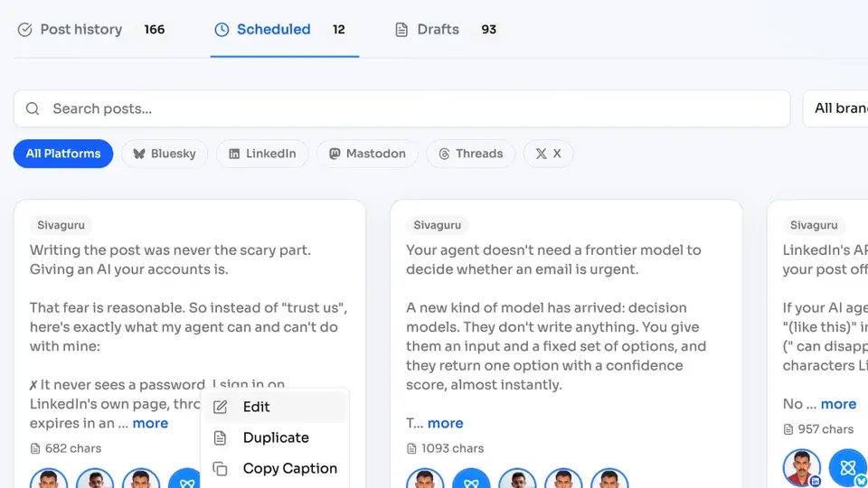
Task: Click the Mastodon logo icon in filter
Action: coord(335,154)
